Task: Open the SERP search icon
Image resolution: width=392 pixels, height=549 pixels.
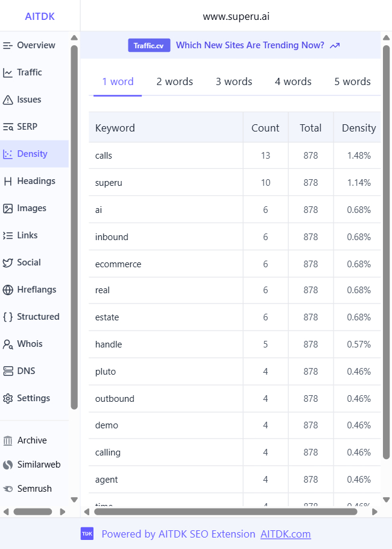Action: click(8, 127)
